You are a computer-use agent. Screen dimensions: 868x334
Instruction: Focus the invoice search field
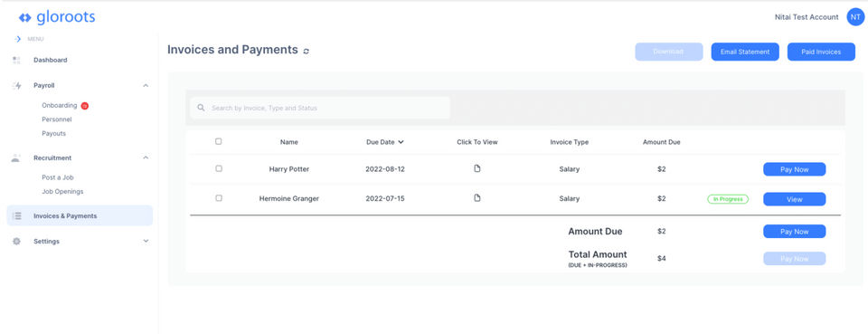click(x=320, y=108)
